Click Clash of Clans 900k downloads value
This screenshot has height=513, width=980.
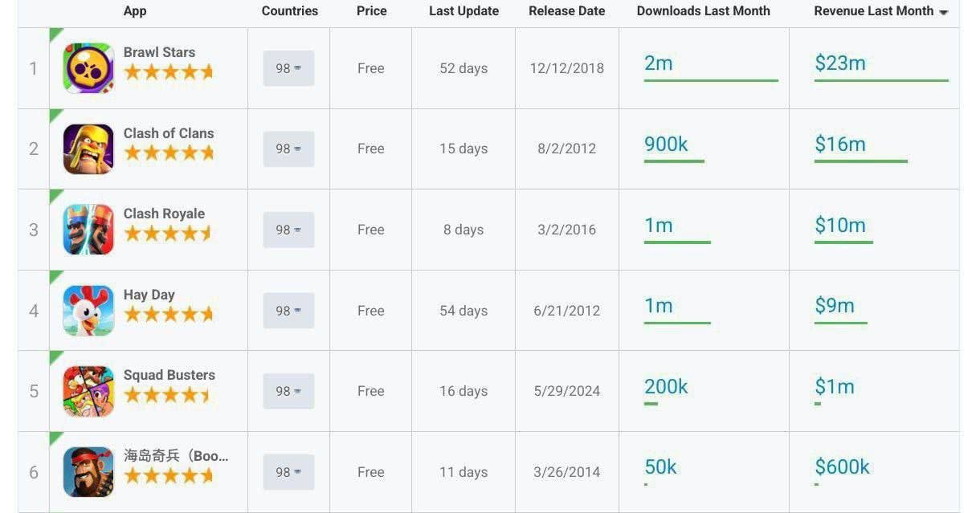pos(666,145)
